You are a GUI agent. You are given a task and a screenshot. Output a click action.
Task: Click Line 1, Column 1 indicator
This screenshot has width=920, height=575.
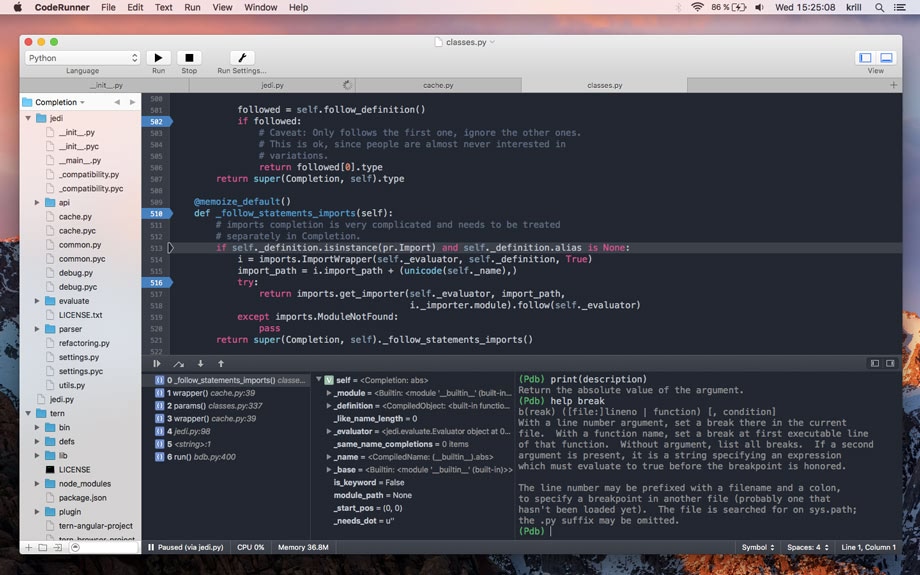pos(868,547)
